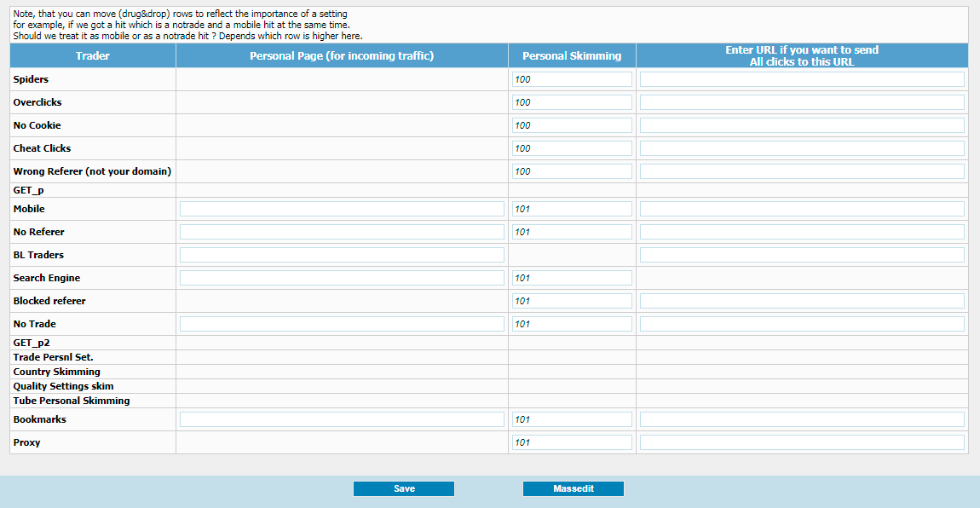The image size is (980, 508).
Task: Focus Spiders all-clicks URL field
Action: pyautogui.click(x=802, y=79)
